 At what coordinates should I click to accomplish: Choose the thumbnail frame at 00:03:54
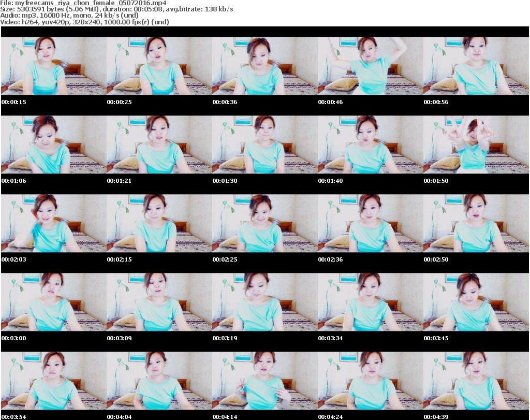(x=53, y=381)
